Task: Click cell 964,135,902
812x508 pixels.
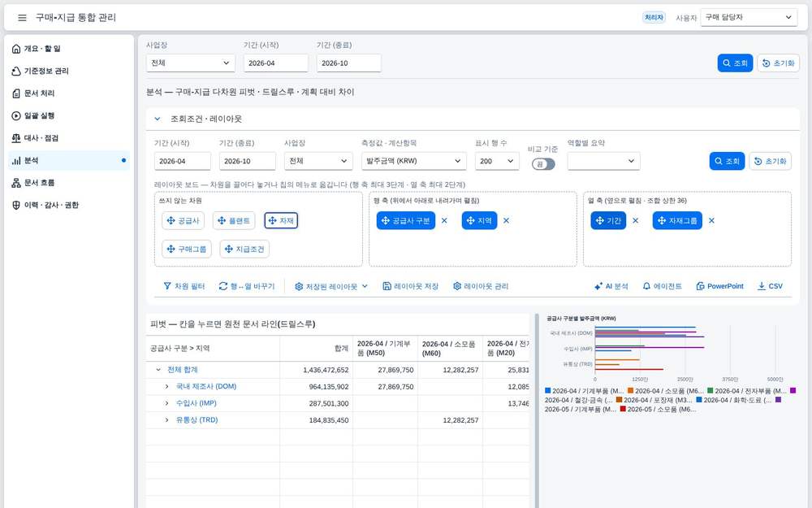Action: (x=317, y=387)
